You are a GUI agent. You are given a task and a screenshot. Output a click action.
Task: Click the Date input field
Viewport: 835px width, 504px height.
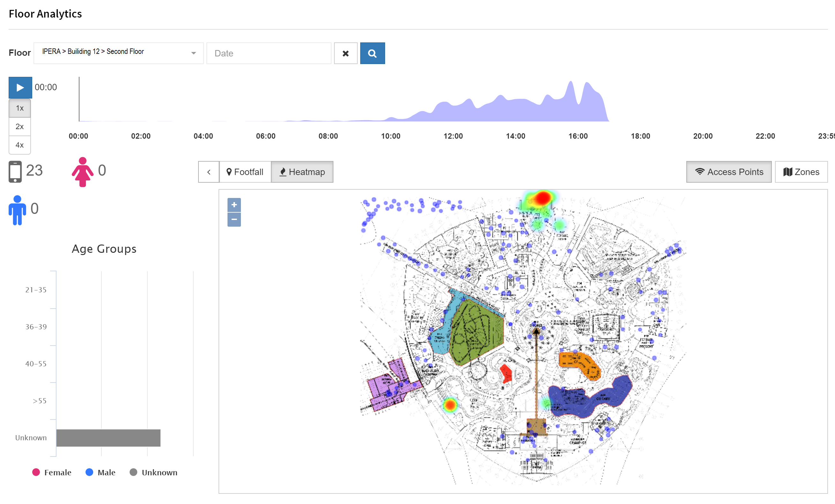[269, 53]
